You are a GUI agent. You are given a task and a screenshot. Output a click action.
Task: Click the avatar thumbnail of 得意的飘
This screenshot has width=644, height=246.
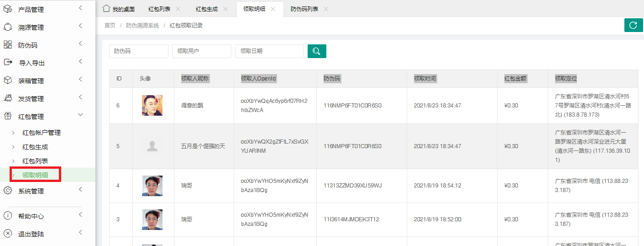click(152, 106)
